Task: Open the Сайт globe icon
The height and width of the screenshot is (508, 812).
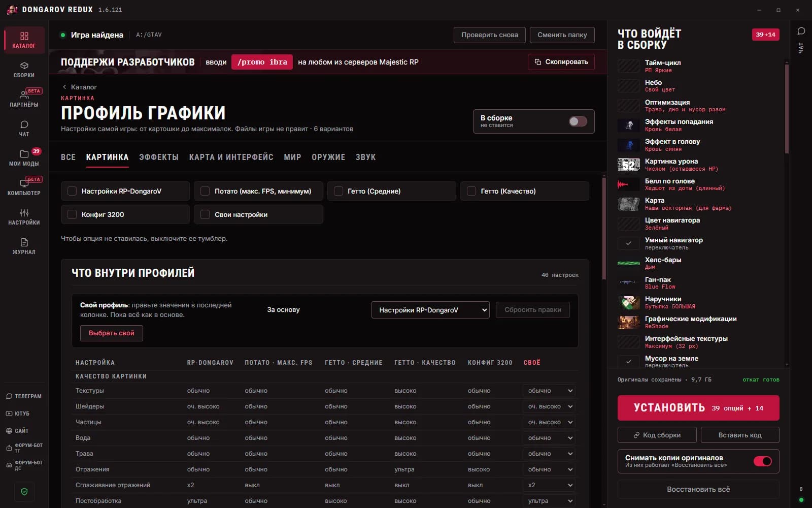Action: (9, 431)
